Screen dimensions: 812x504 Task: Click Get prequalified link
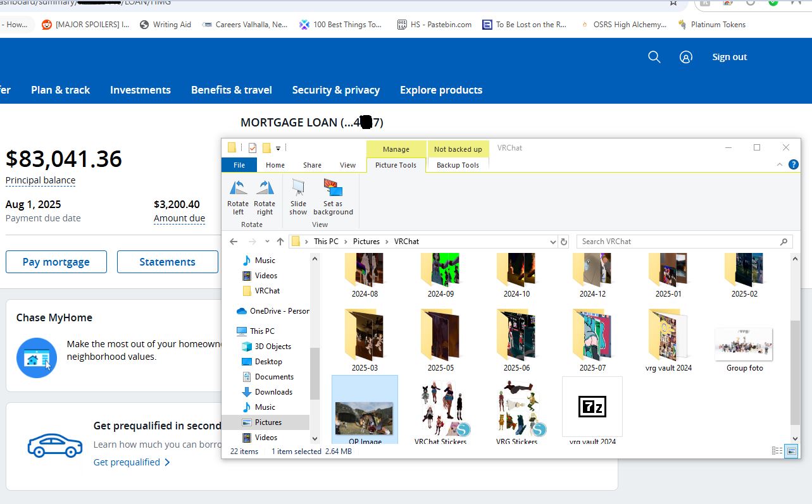pyautogui.click(x=131, y=462)
